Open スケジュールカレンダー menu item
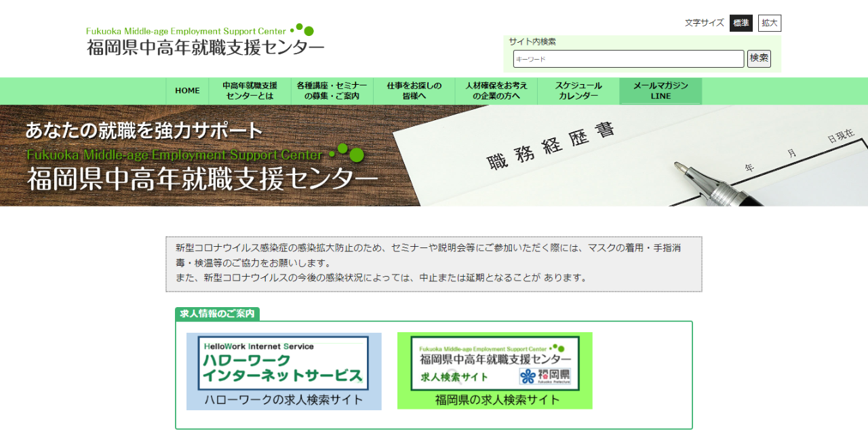The height and width of the screenshot is (440, 868). click(578, 91)
